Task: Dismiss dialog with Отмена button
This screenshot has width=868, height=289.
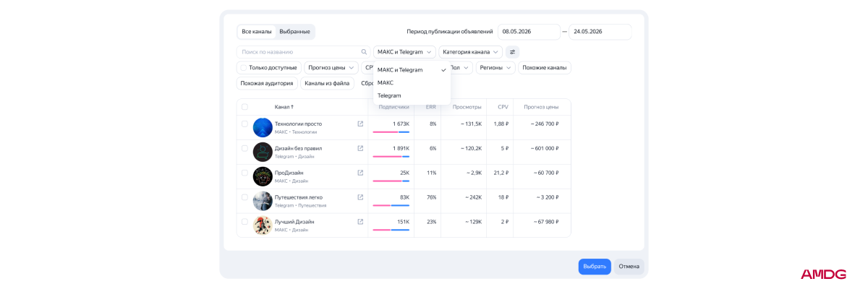Action: tap(629, 267)
